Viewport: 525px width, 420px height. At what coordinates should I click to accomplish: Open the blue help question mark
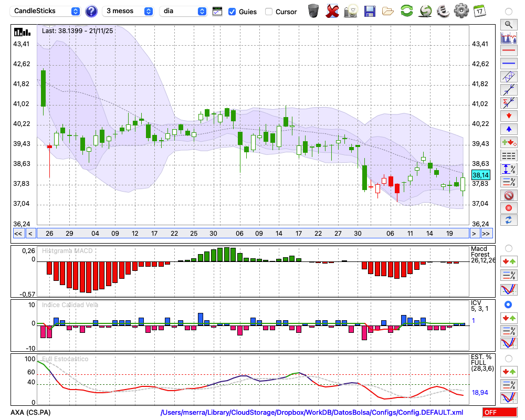[91, 12]
